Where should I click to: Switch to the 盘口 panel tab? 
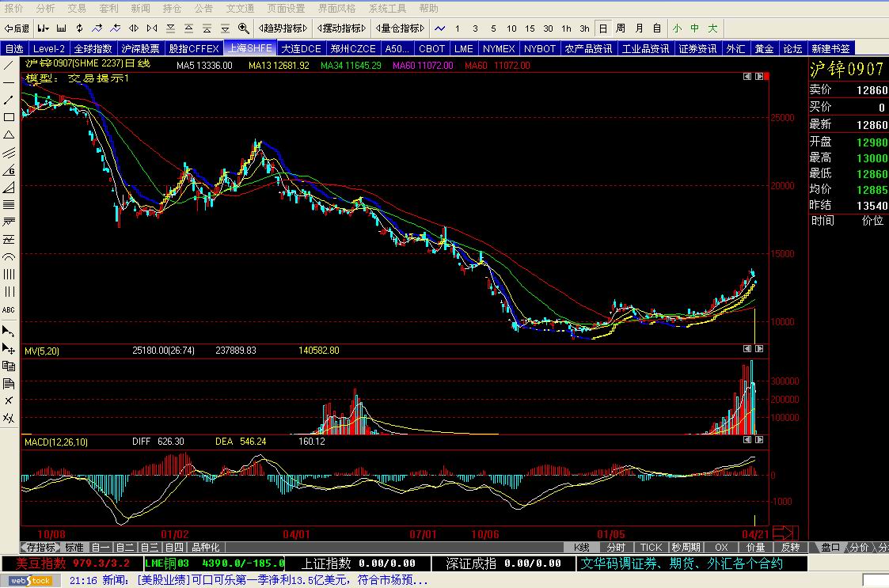830,547
